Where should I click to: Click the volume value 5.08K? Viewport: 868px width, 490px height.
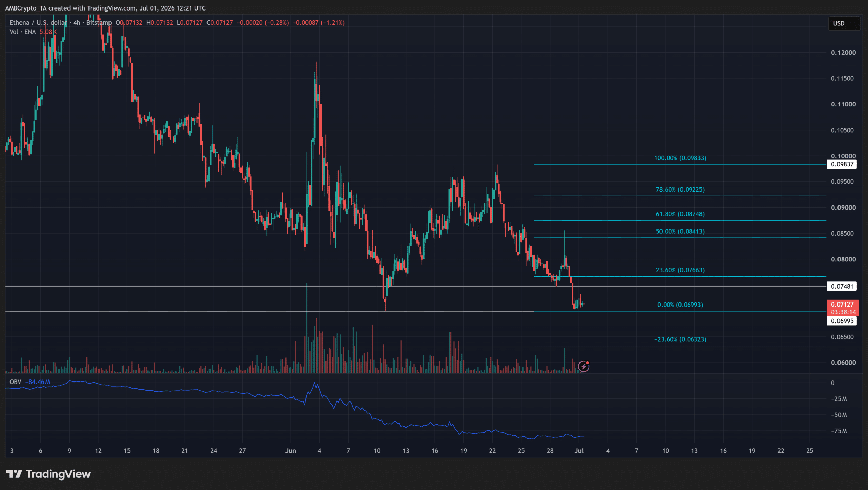click(48, 32)
